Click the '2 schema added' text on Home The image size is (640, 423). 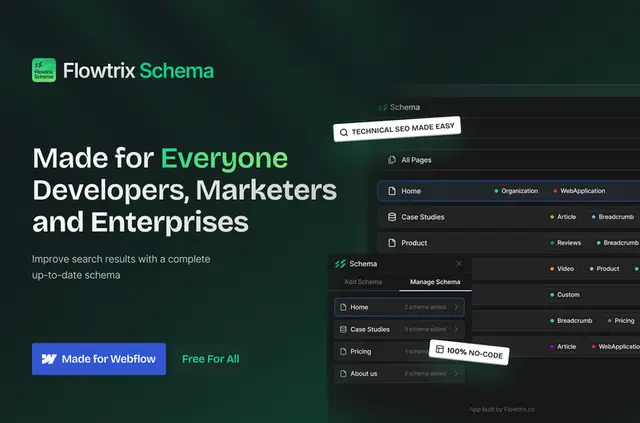point(425,307)
